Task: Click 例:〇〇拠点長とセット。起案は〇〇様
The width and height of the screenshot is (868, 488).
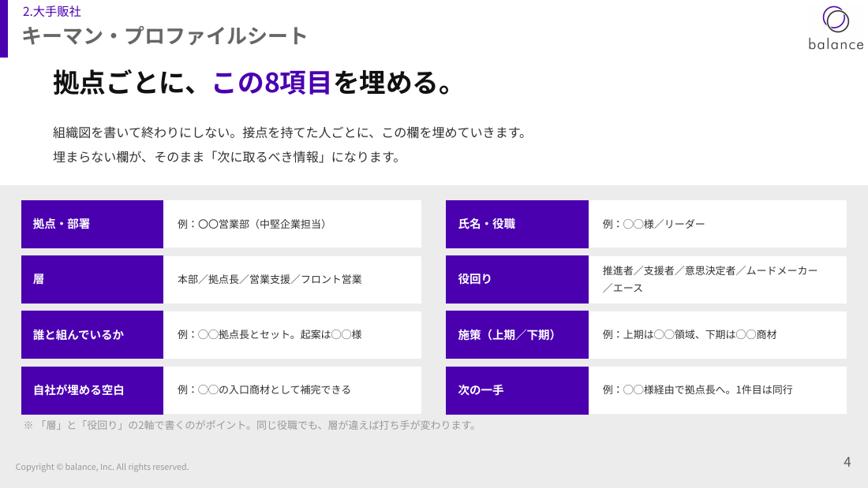Action: (270, 335)
